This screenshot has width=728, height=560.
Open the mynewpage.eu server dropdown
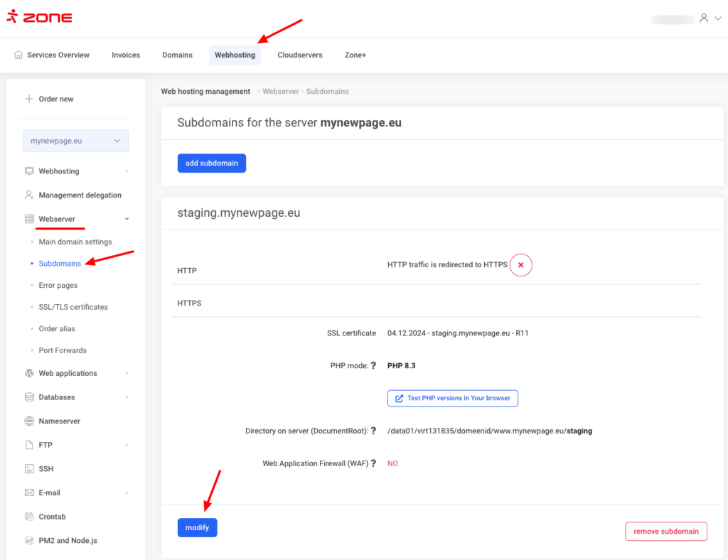(x=75, y=141)
